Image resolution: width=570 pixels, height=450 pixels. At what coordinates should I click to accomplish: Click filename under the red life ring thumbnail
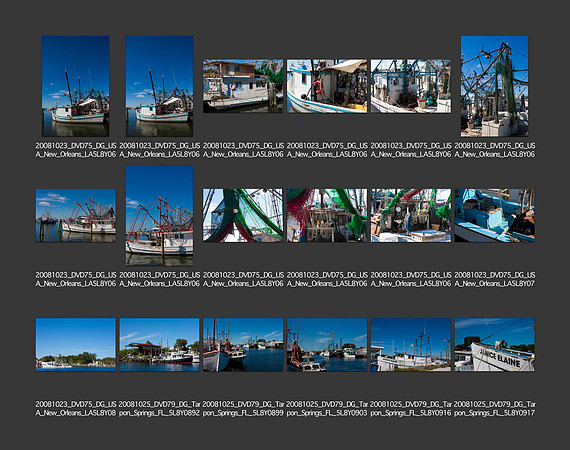pos(327,150)
